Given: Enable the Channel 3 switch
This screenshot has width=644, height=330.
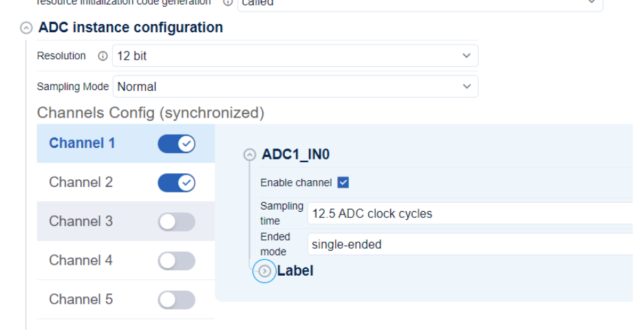Looking at the screenshot, I should pyautogui.click(x=177, y=222).
